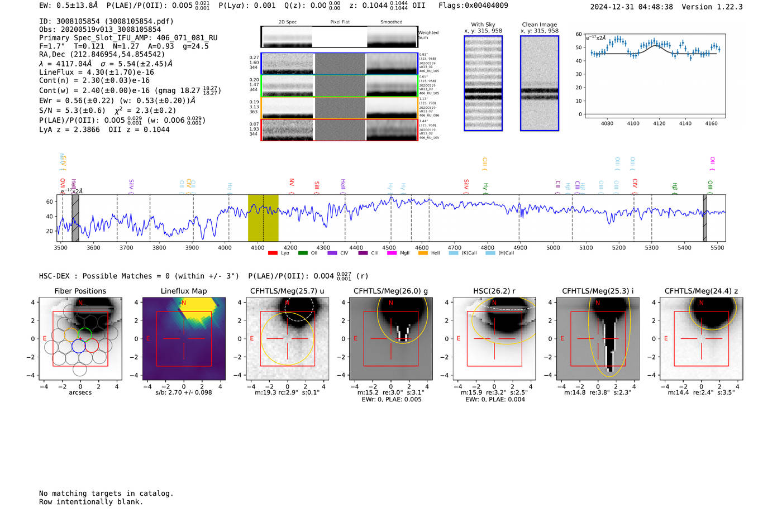The width and height of the screenshot is (782, 532).
Task: Open the CFHTLS/Meg(25.3) i image
Action: point(598,338)
